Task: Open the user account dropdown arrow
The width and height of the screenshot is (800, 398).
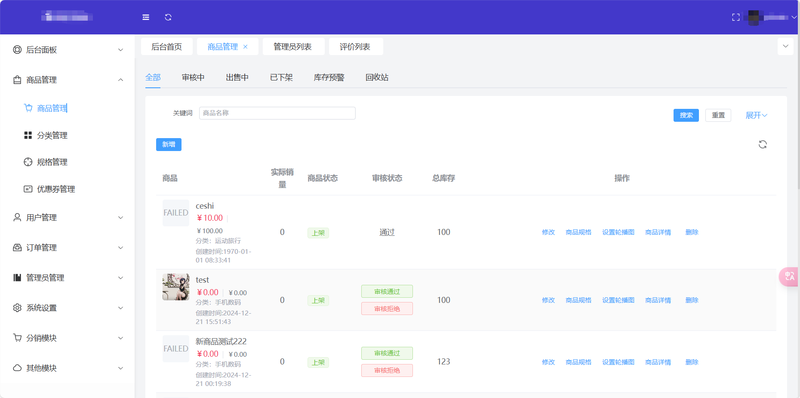Action: (794, 17)
